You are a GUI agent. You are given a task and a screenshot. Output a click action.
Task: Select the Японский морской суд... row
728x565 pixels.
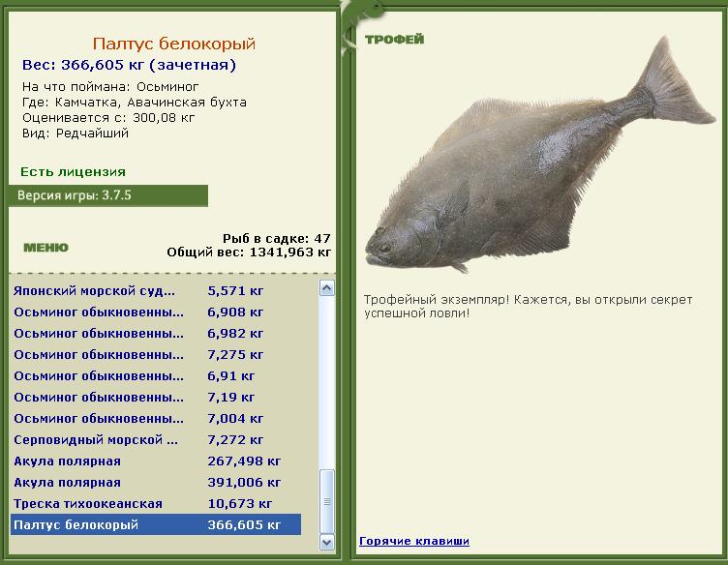click(x=156, y=291)
